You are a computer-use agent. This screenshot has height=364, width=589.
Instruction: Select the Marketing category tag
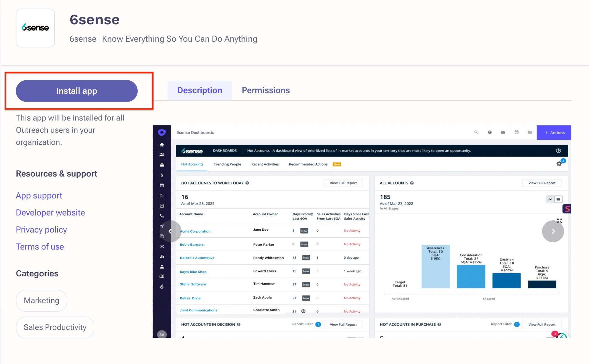tap(41, 300)
